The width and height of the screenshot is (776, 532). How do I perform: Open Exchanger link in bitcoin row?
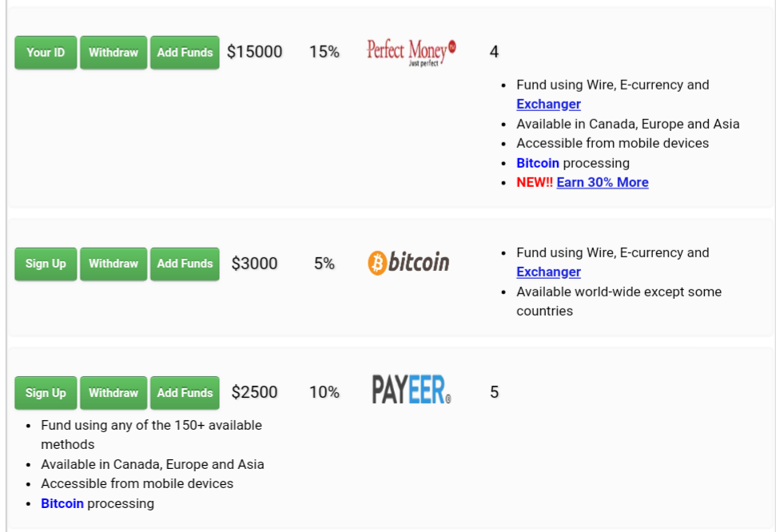click(548, 272)
